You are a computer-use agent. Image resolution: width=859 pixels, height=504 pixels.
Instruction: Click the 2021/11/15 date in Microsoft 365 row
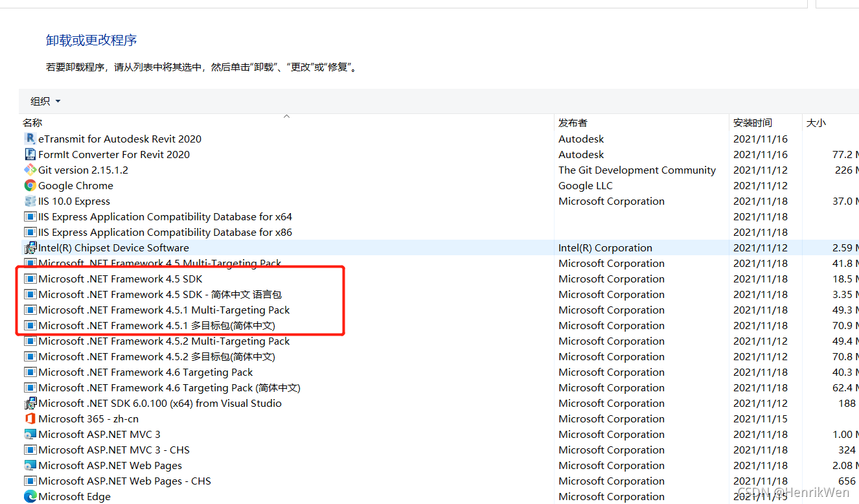761,418
